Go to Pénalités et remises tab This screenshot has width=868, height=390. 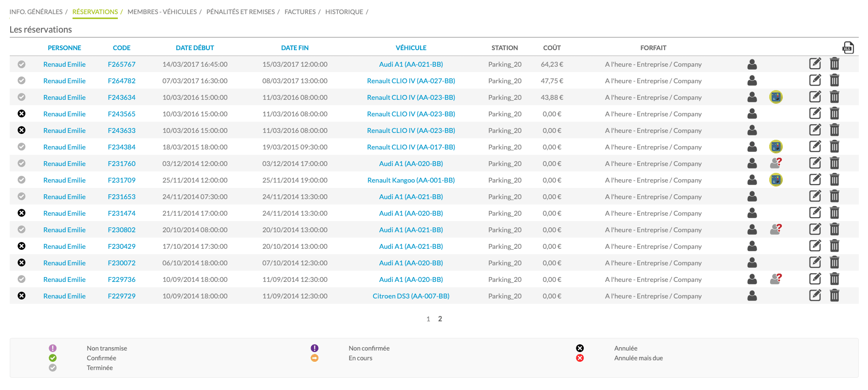pos(240,12)
